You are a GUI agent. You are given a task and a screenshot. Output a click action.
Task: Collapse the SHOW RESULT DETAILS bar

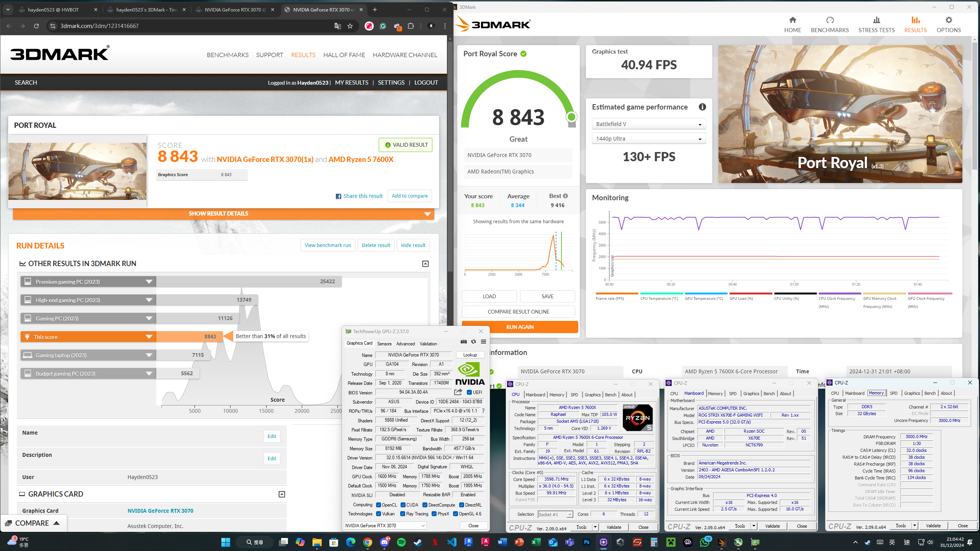click(x=223, y=214)
